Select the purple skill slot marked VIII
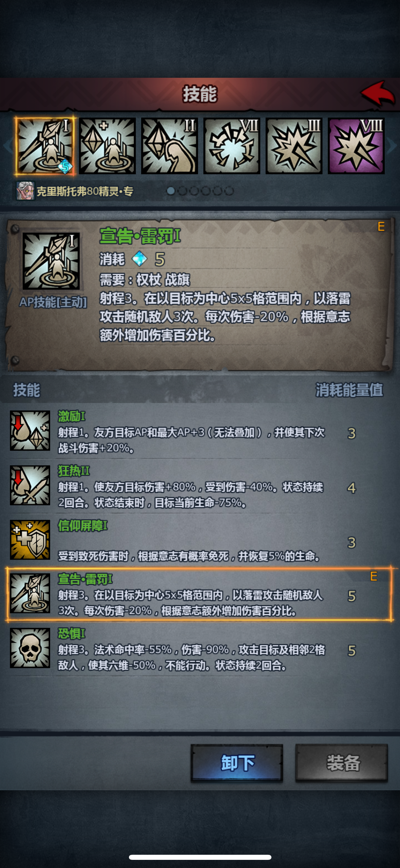 356,146
